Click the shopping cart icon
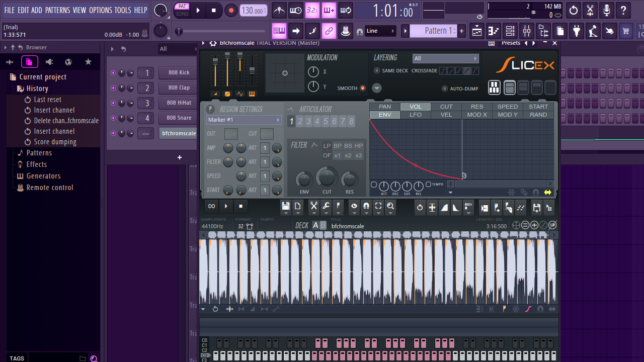This screenshot has width=644, height=362. [626, 31]
